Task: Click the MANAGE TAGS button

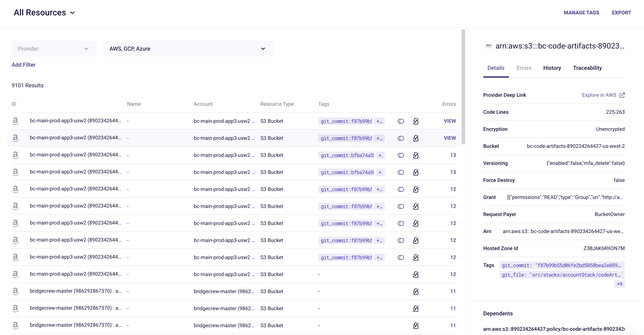Action: click(x=581, y=13)
